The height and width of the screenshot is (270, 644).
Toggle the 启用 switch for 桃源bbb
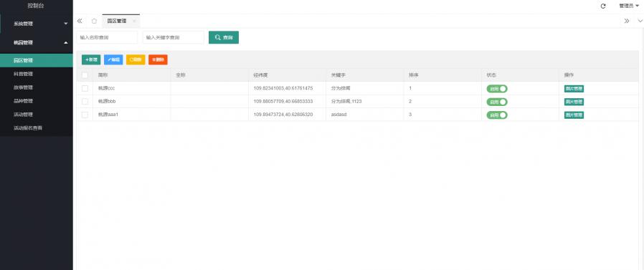point(497,102)
